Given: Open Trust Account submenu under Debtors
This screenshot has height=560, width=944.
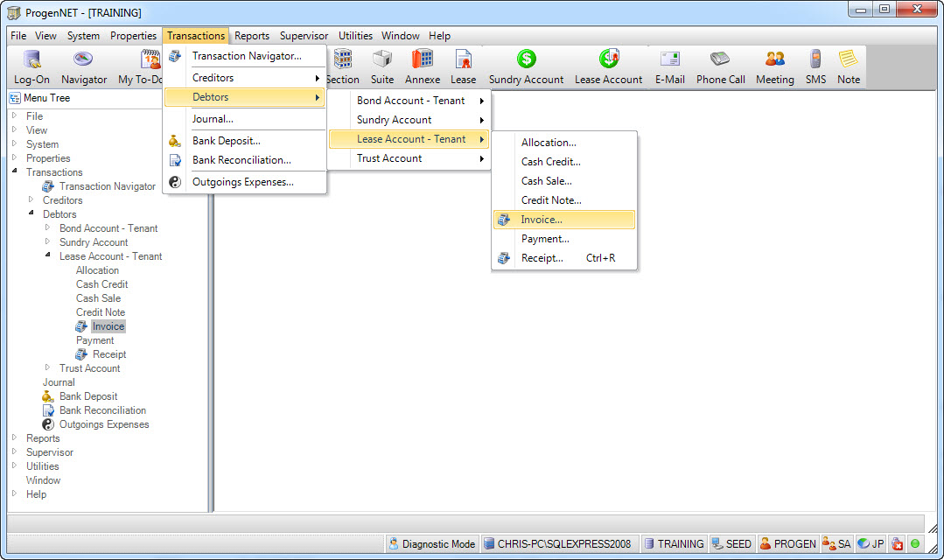Looking at the screenshot, I should coord(409,158).
